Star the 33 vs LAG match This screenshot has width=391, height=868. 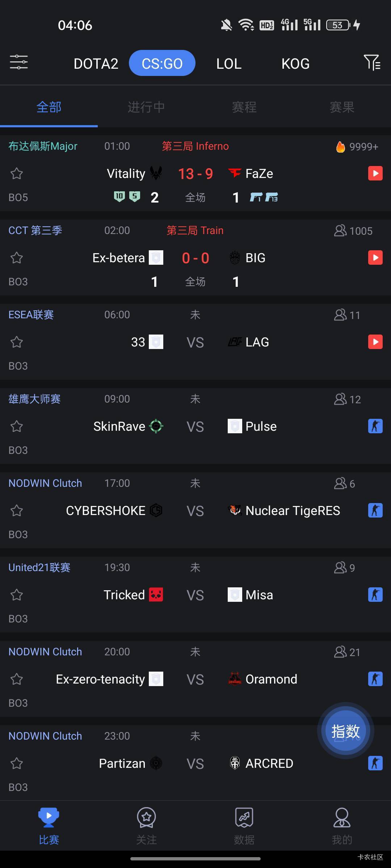(x=17, y=342)
